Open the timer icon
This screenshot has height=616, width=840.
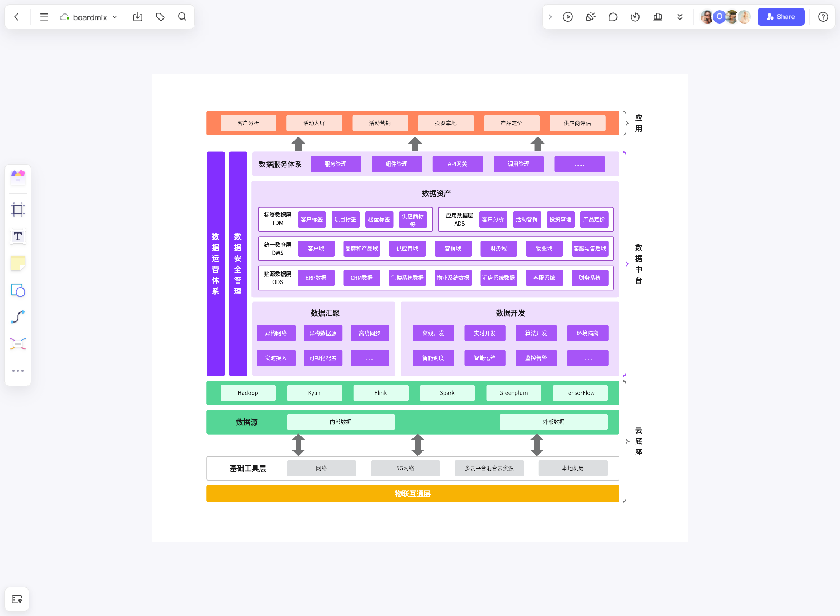635,17
